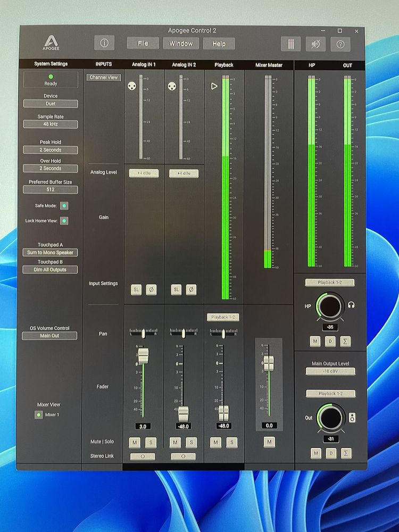The image size is (399, 532).
Task: Toggle Lock Home View
Action: pos(64,221)
